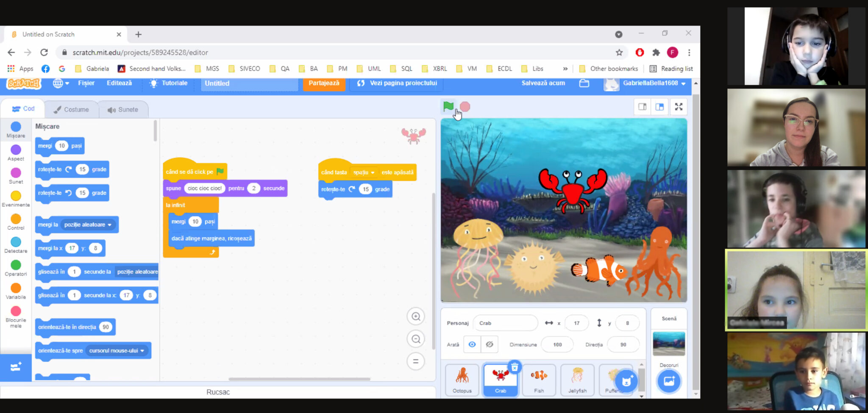Show the sprite using the Arată eye toggle

click(x=473, y=344)
